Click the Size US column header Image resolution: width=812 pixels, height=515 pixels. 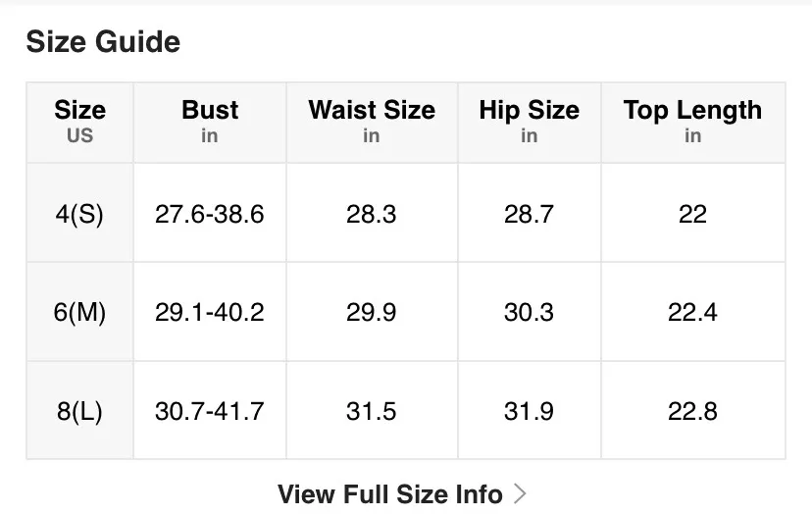79,123
